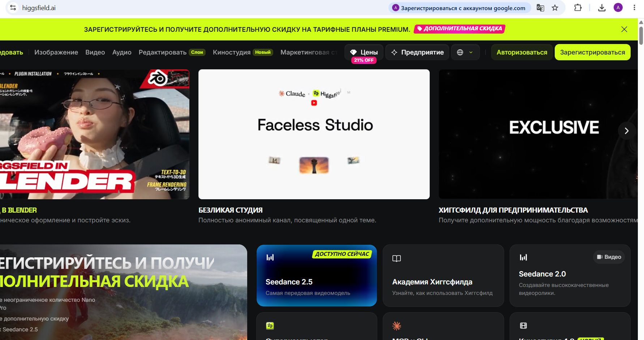
Task: Click the Seedance 2.5 bars icon
Action: 270,257
